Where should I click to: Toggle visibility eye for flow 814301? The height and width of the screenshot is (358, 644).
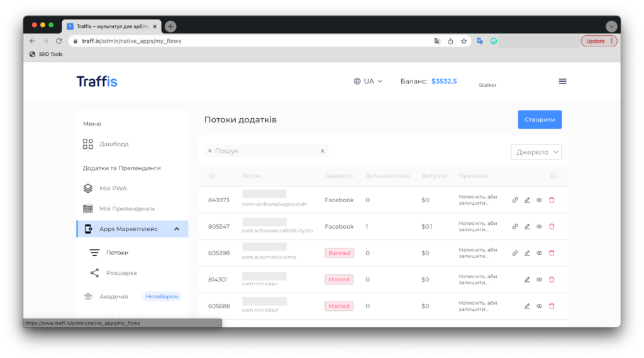(539, 280)
